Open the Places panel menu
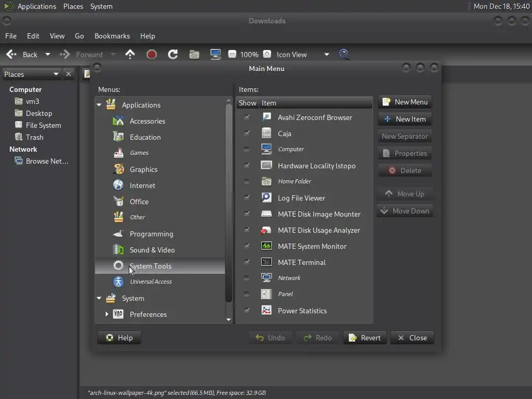 [73, 6]
